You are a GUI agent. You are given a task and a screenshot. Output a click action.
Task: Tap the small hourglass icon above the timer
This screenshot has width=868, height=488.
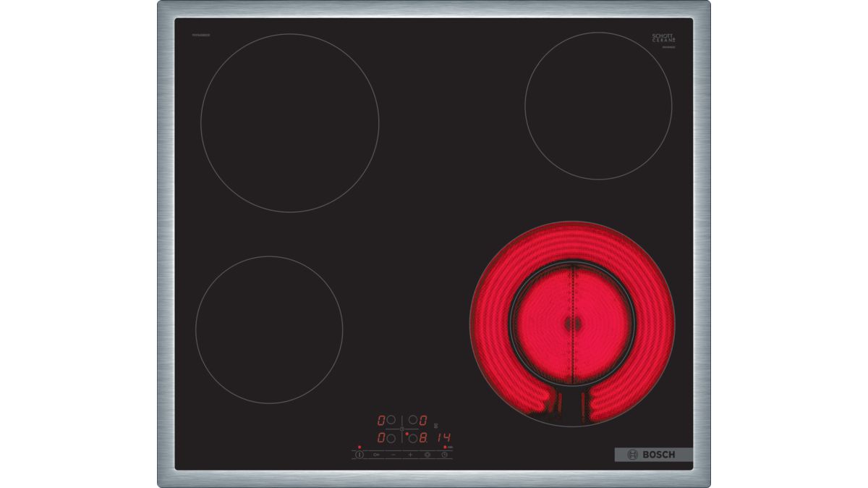(435, 425)
